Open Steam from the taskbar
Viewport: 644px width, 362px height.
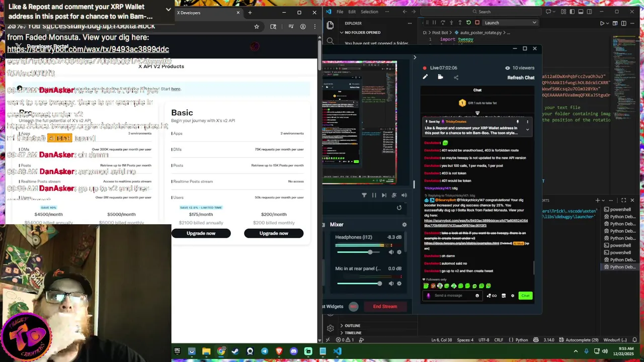(235, 351)
